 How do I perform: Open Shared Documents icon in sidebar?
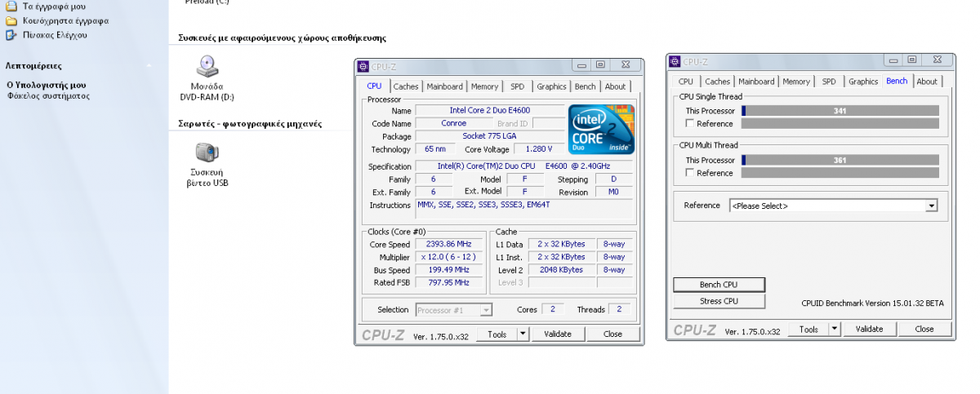(x=11, y=20)
